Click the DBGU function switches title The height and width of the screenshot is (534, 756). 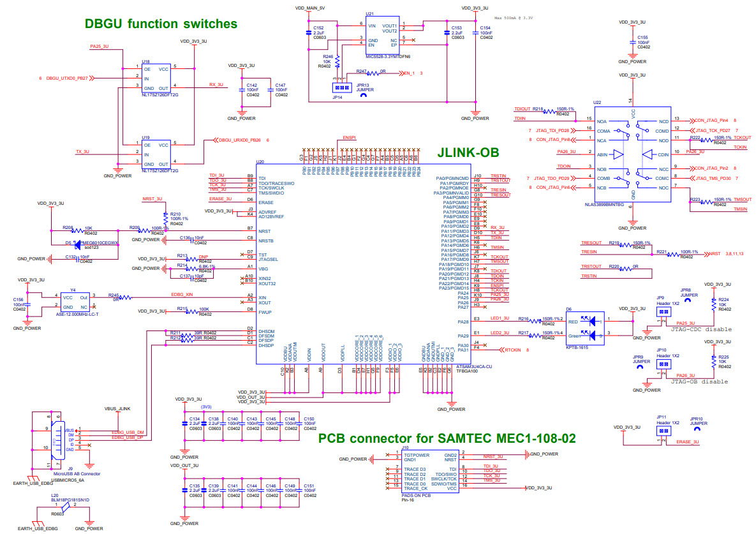point(159,24)
